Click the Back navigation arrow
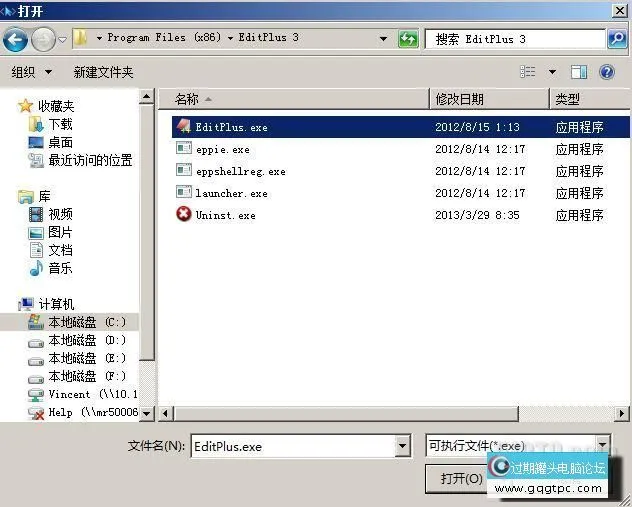 (15, 39)
